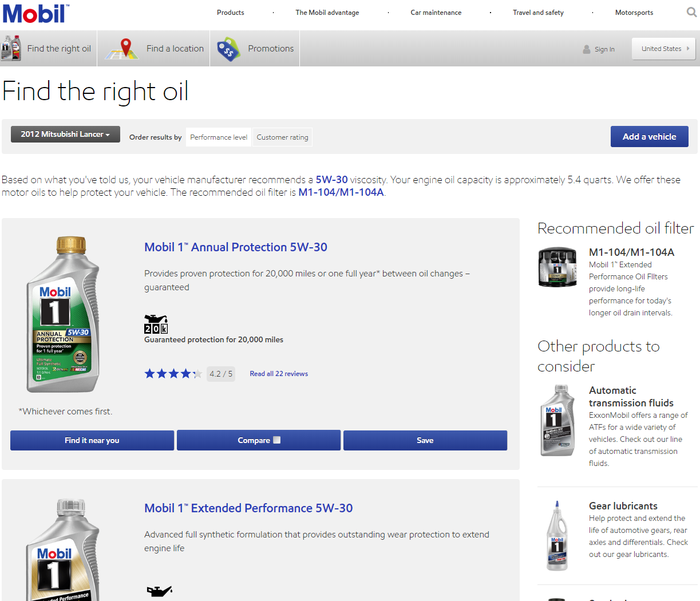Open the M1-104/M1-104A filter link in paragraph
Viewport: 700px width, 601px height.
point(341,192)
